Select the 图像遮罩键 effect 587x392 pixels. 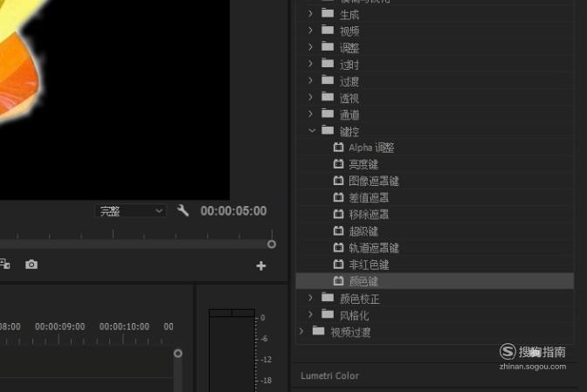(x=374, y=181)
